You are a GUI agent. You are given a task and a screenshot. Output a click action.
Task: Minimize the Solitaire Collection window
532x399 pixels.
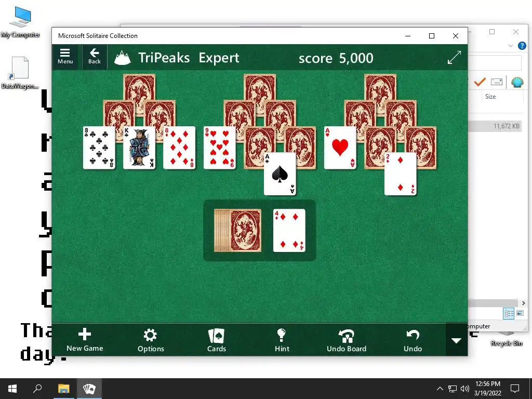pyautogui.click(x=408, y=36)
